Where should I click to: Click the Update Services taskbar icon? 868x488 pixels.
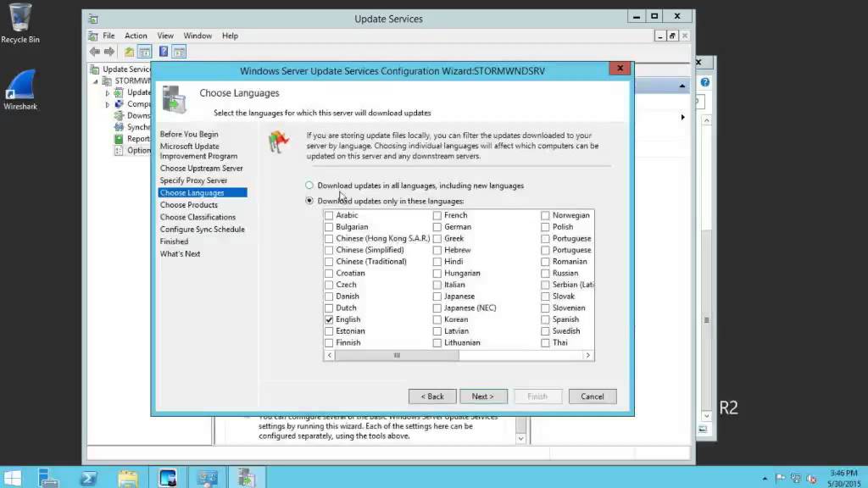pos(247,478)
